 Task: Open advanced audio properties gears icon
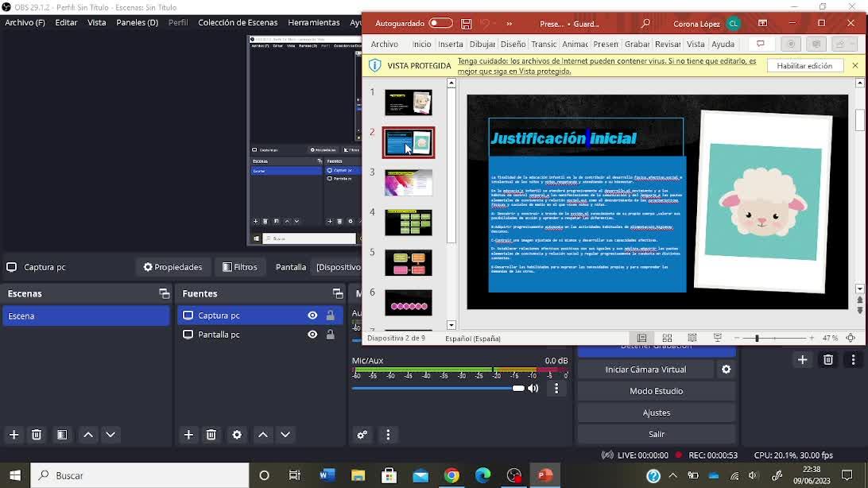click(362, 435)
